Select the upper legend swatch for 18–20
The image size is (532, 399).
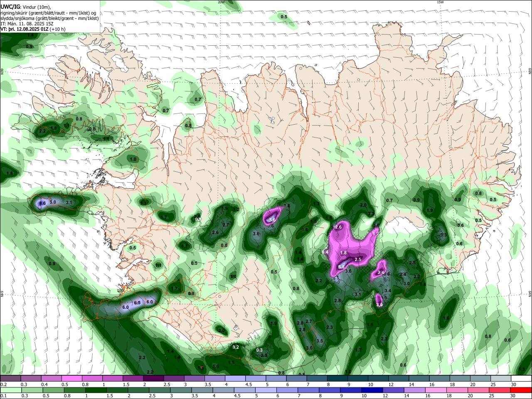coord(459,378)
